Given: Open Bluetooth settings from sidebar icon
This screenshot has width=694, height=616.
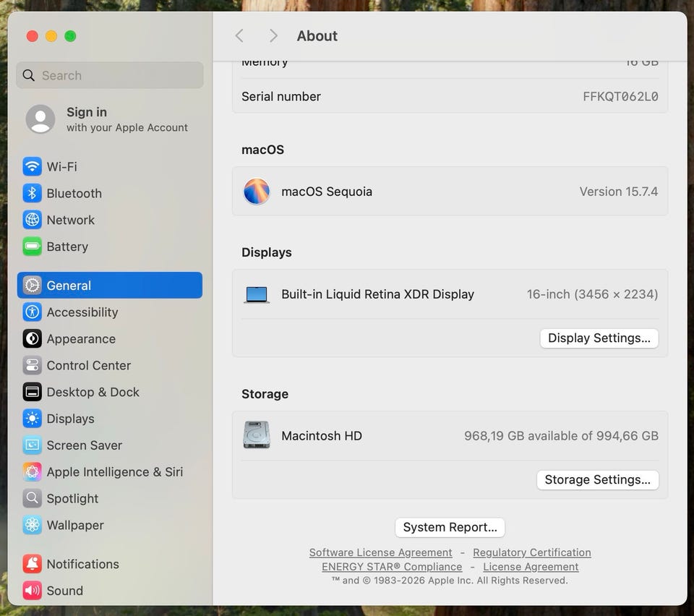Looking at the screenshot, I should click(32, 193).
